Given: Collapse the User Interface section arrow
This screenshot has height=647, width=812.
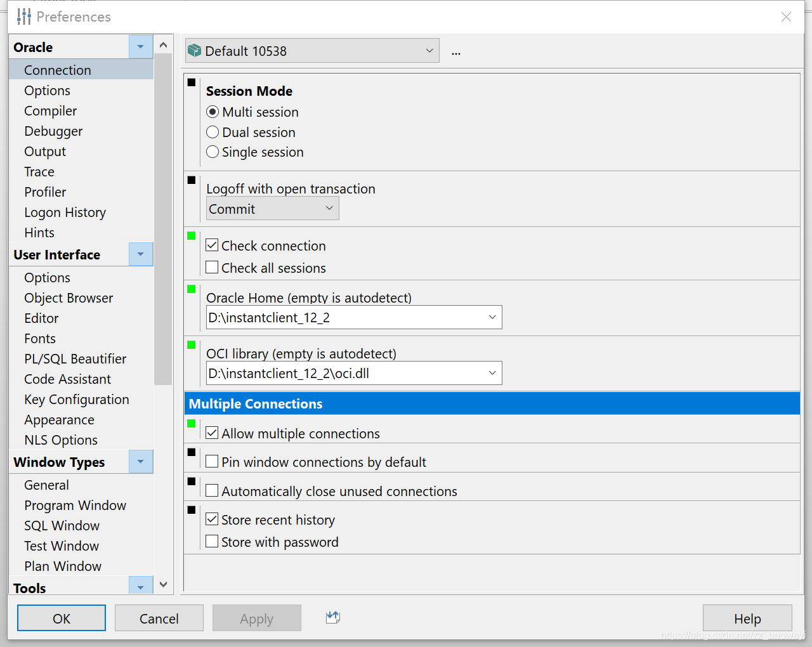Looking at the screenshot, I should coord(141,254).
